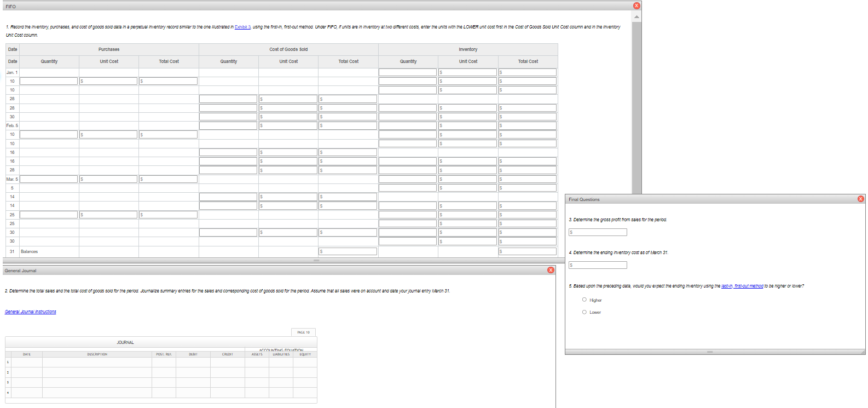Close the Final Questions panel

tap(861, 199)
